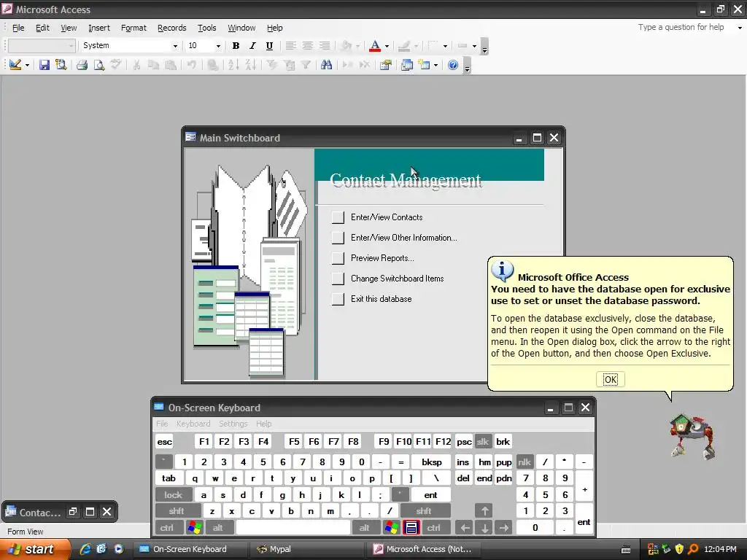747x560 pixels.
Task: Print with the printer toolbar icon
Action: click(x=82, y=65)
